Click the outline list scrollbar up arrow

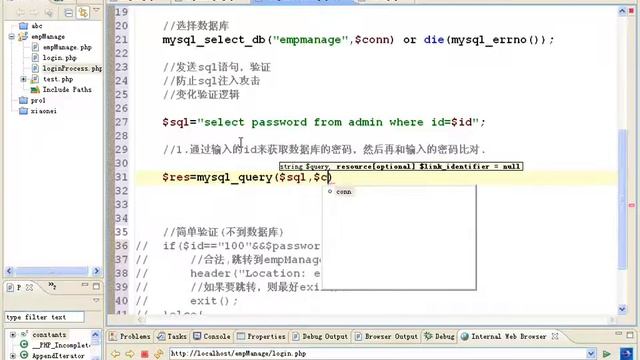point(96,335)
